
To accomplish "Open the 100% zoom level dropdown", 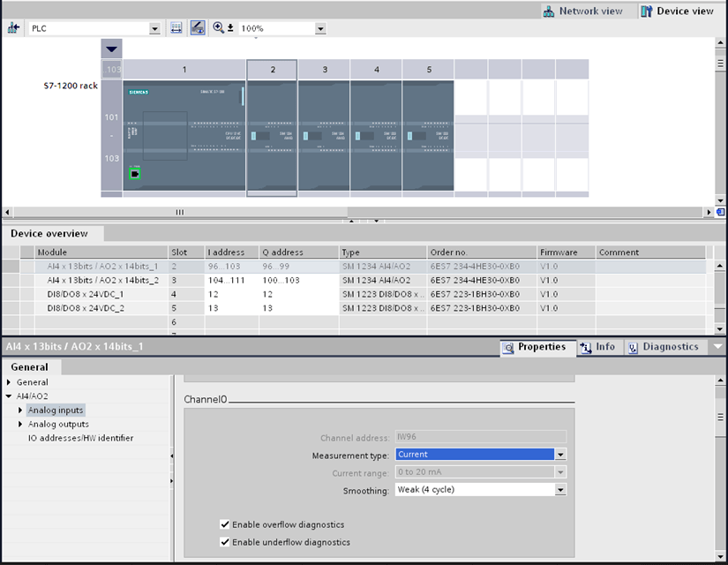I will [320, 29].
